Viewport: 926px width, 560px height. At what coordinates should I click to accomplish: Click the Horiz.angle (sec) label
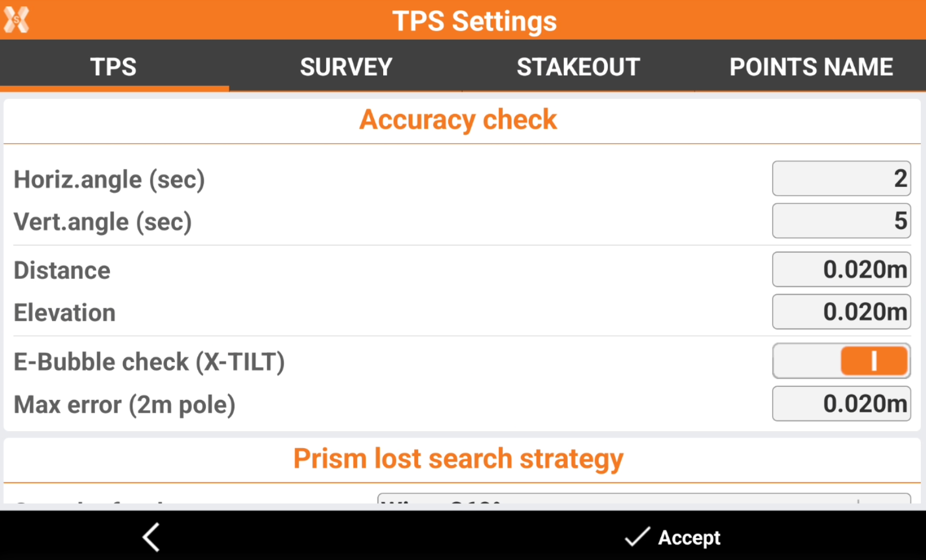tap(109, 180)
